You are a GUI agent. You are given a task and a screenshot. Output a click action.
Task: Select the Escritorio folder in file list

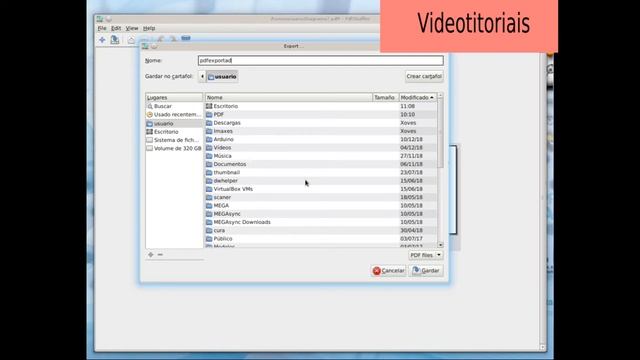(320, 106)
